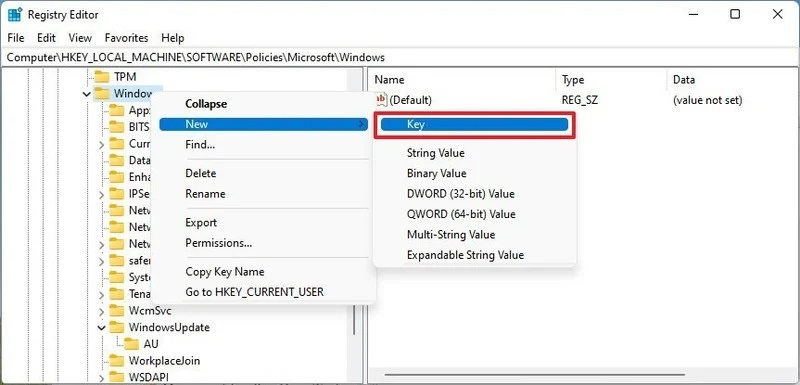Click Permissions... in context menu
The width and height of the screenshot is (800, 385).
tap(218, 243)
